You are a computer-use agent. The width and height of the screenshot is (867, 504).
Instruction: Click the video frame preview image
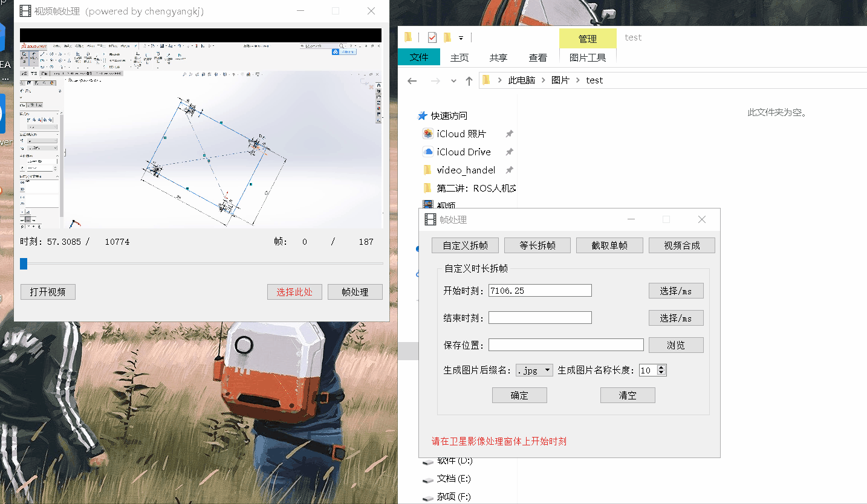tap(201, 128)
